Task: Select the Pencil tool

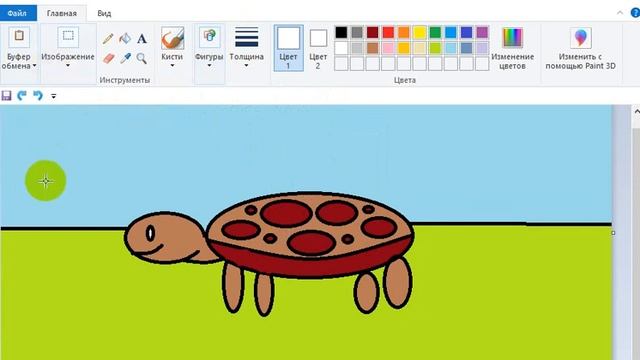Action: click(x=108, y=39)
